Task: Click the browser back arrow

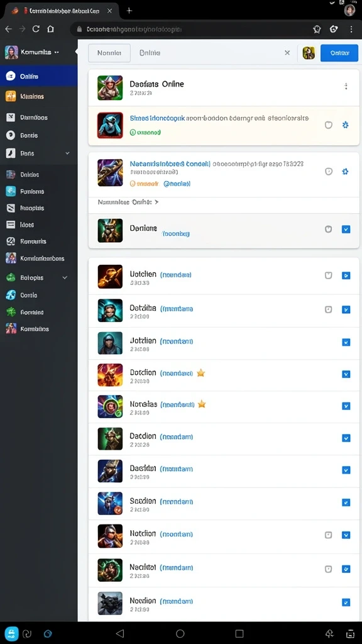Action: tap(9, 29)
